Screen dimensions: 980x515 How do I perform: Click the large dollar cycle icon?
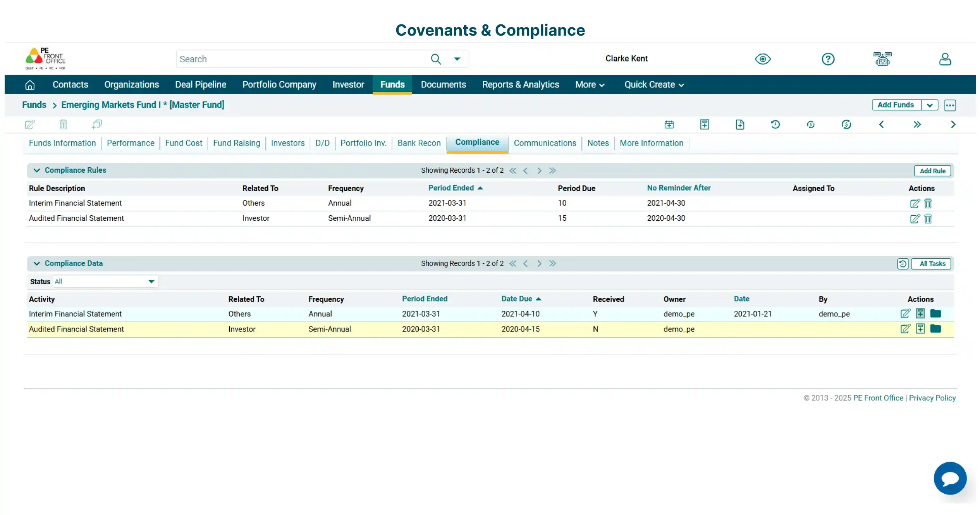tap(846, 124)
